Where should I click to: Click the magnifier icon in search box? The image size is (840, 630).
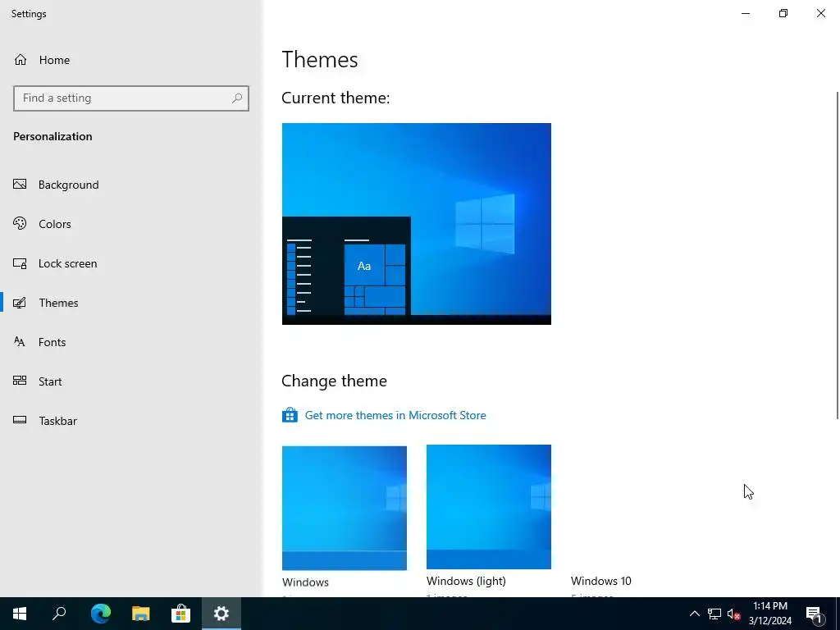237,98
